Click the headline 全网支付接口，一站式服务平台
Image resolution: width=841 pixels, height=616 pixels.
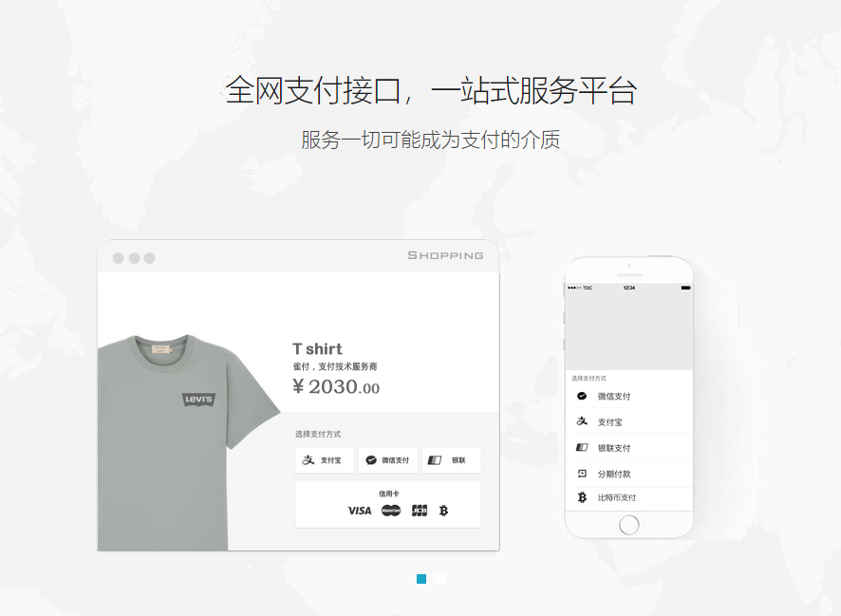tap(431, 90)
